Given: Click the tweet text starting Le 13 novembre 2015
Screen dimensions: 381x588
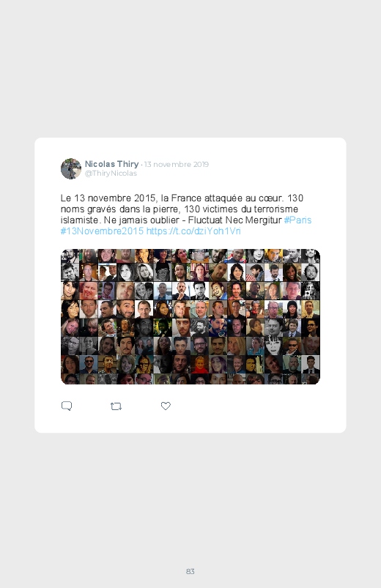Looking at the screenshot, I should pyautogui.click(x=186, y=215).
